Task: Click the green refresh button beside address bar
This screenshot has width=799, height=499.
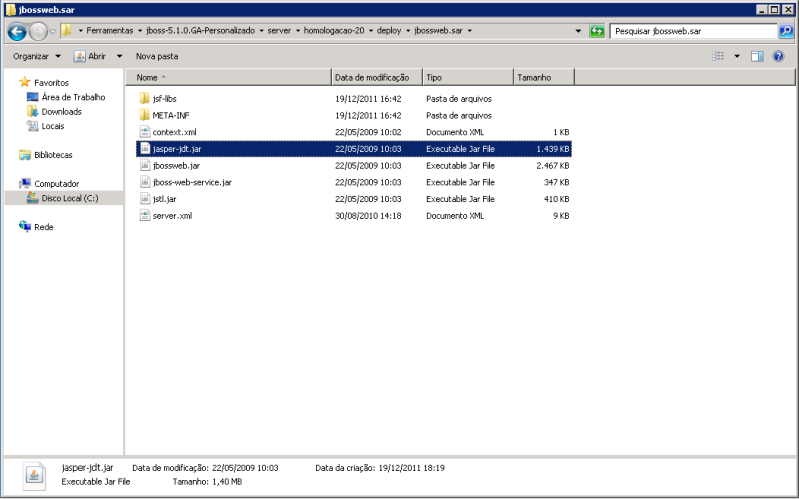Action: pyautogui.click(x=598, y=31)
